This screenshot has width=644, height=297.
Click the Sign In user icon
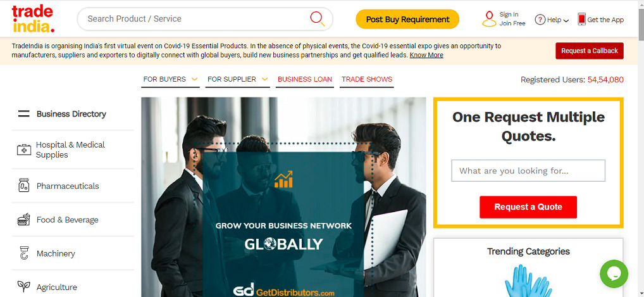[x=489, y=19]
